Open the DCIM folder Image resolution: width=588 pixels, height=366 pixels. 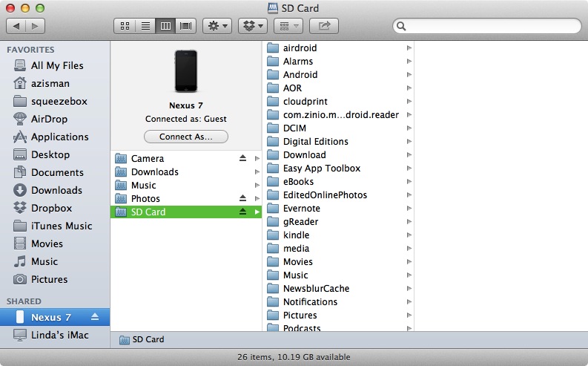point(340,128)
